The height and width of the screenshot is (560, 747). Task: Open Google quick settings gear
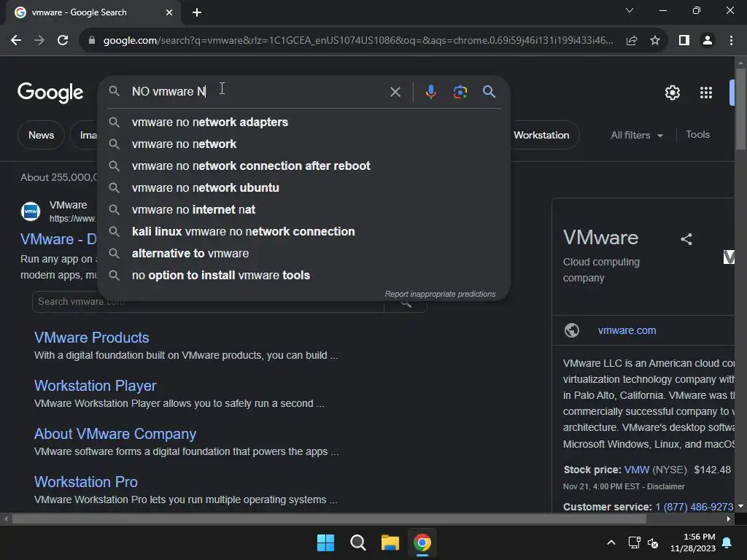(x=672, y=93)
